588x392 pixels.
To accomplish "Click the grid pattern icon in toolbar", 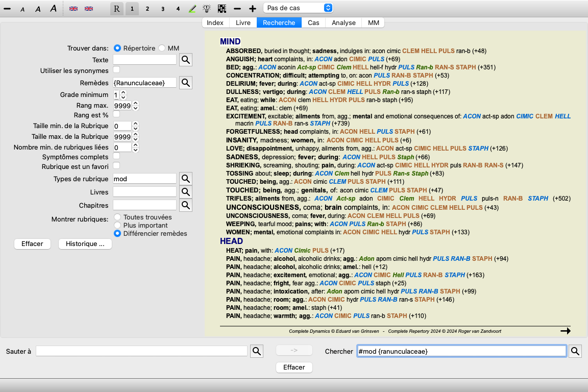I will click(x=222, y=9).
